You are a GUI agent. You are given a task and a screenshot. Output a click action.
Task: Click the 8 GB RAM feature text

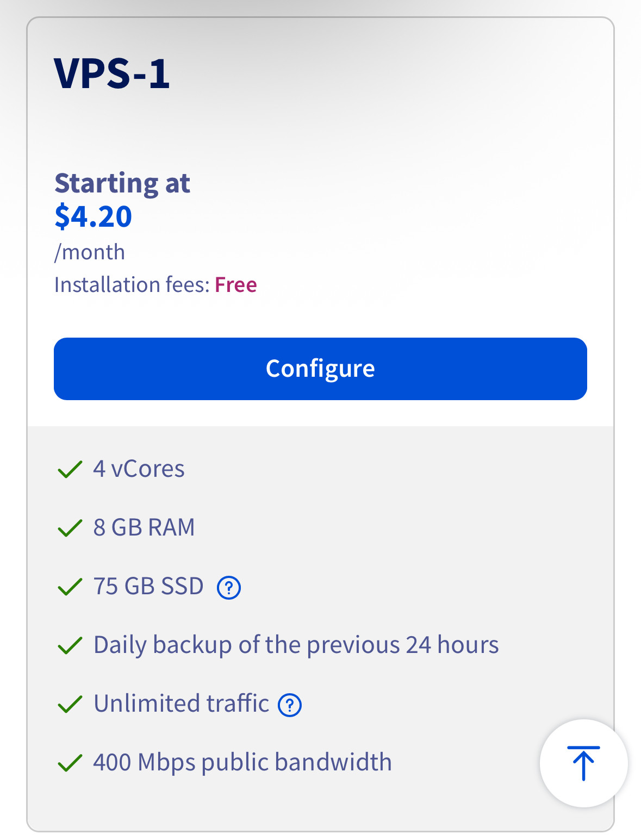(x=144, y=527)
